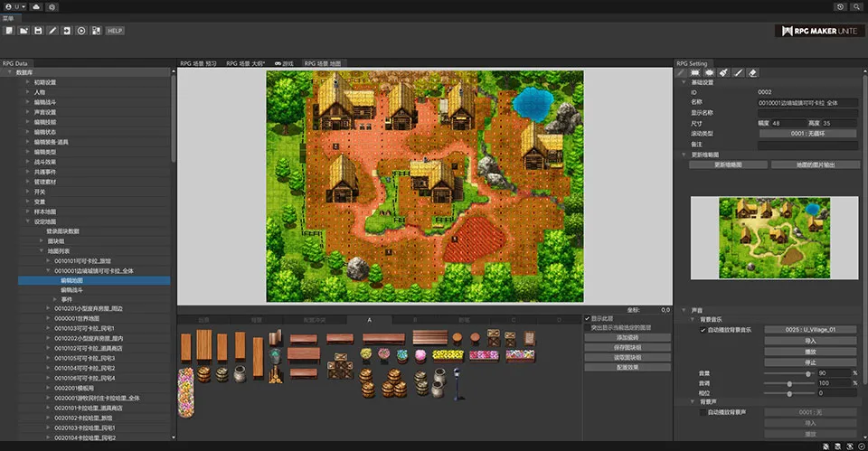Select tile palette tab B
The height and width of the screenshot is (451, 868).
(415, 319)
